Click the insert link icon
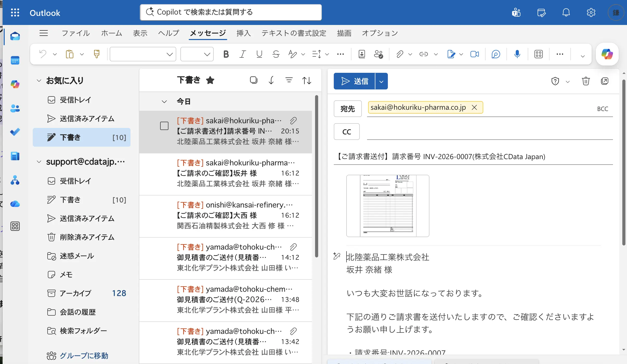 click(424, 54)
